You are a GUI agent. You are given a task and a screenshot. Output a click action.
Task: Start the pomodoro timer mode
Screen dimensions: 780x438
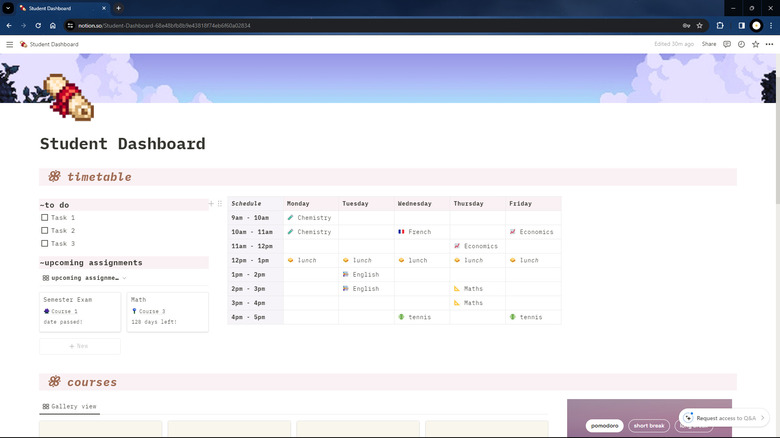[604, 426]
